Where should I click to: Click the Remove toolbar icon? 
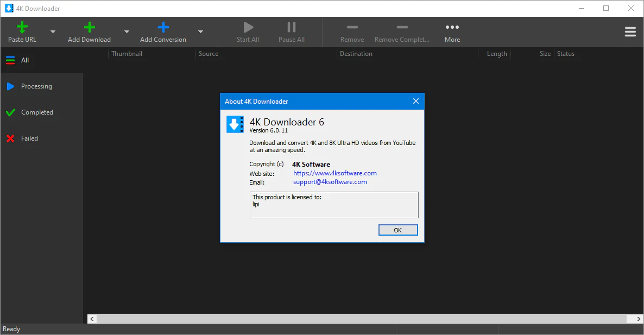pyautogui.click(x=352, y=27)
